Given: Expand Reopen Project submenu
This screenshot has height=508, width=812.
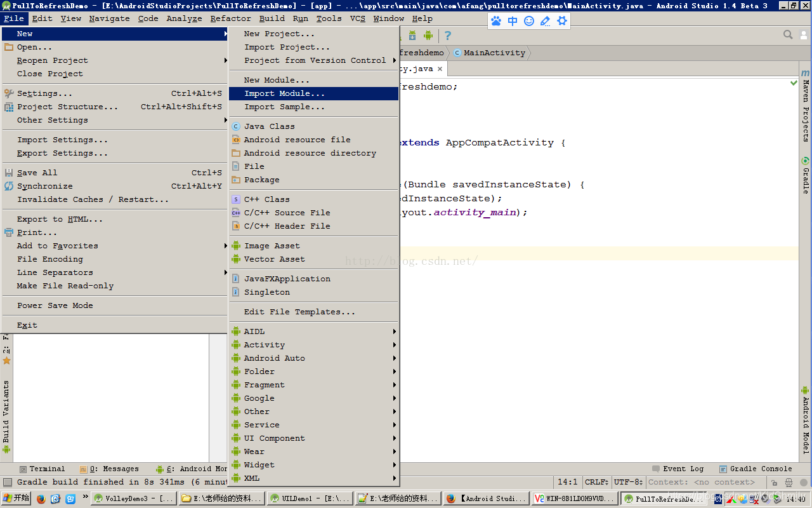Looking at the screenshot, I should (115, 60).
